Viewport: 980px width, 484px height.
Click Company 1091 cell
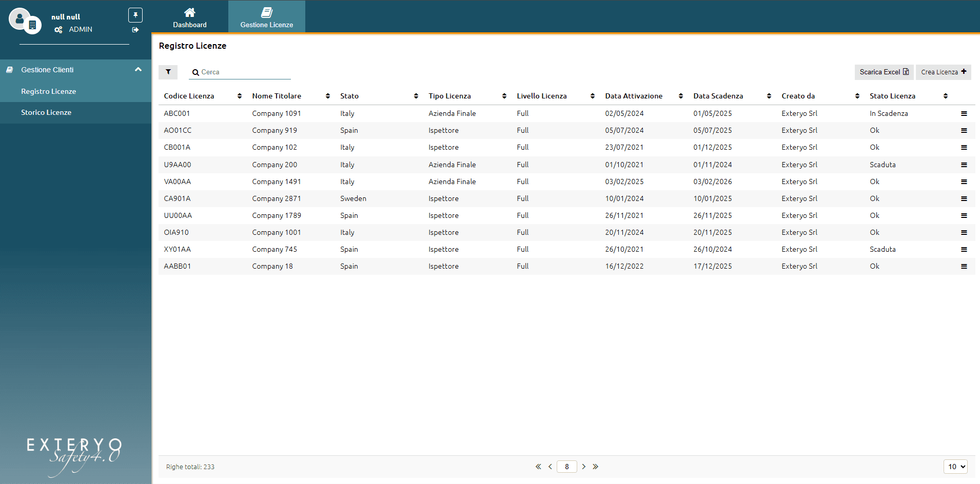coord(277,113)
